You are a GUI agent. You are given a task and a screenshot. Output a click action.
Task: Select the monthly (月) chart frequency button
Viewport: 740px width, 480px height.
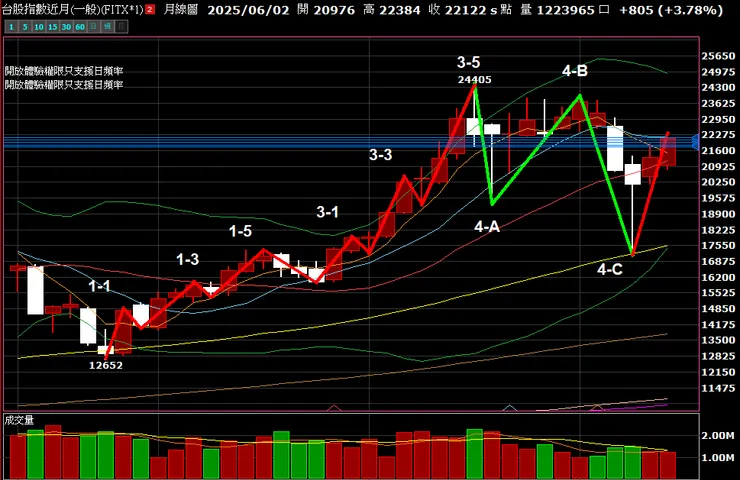(121, 27)
